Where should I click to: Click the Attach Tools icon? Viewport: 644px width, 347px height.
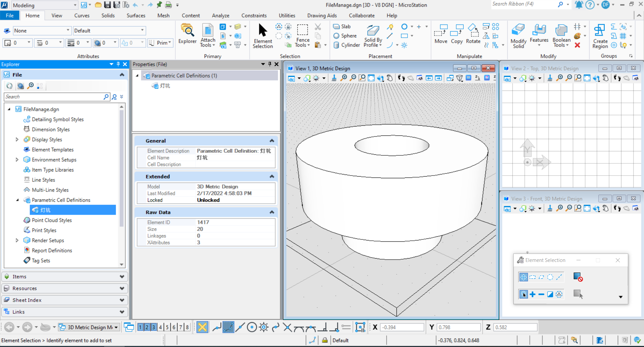coord(208,35)
